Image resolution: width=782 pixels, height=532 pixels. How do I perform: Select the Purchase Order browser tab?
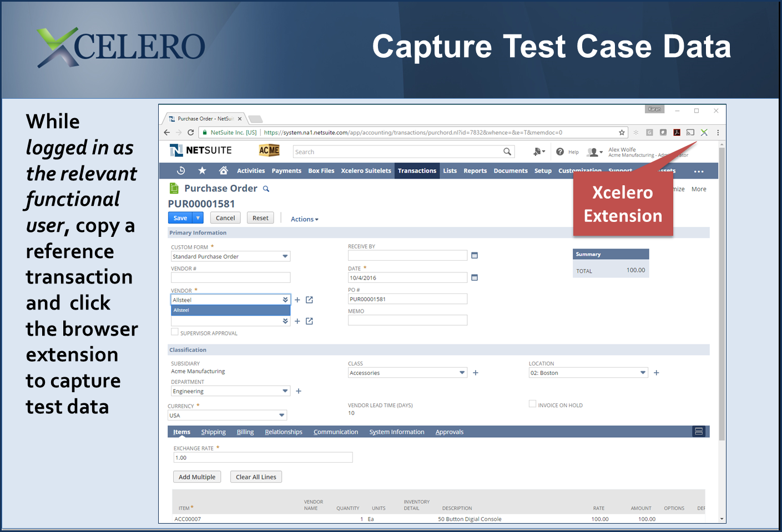[x=205, y=119]
